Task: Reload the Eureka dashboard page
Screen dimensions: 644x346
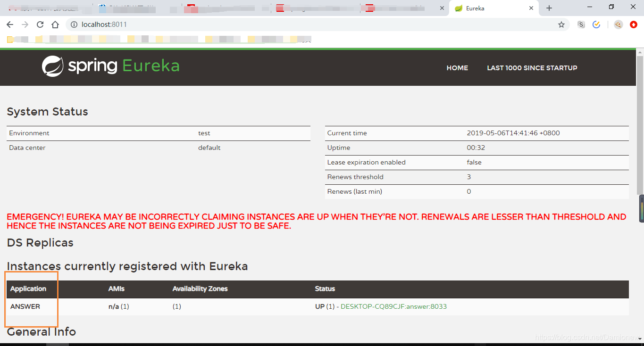Action: [x=40, y=24]
